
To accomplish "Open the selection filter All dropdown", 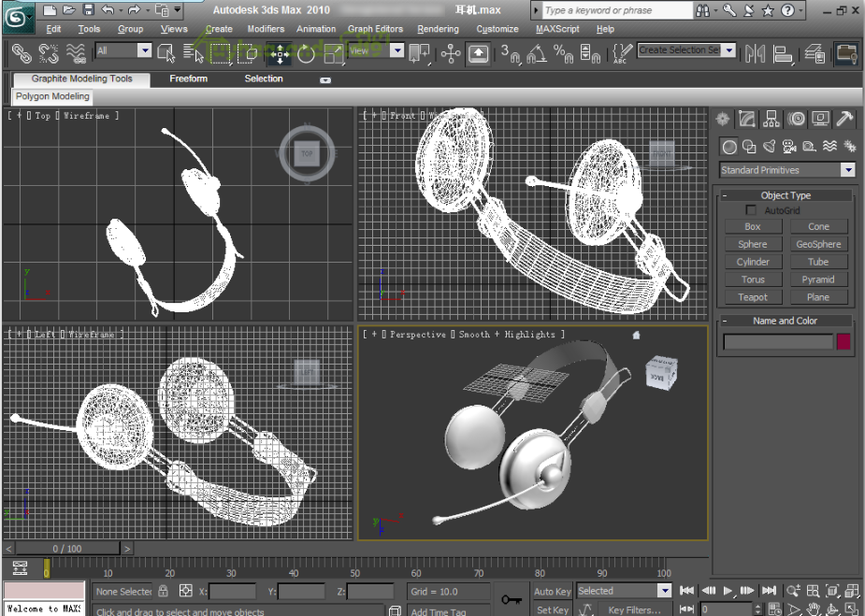I will (145, 50).
